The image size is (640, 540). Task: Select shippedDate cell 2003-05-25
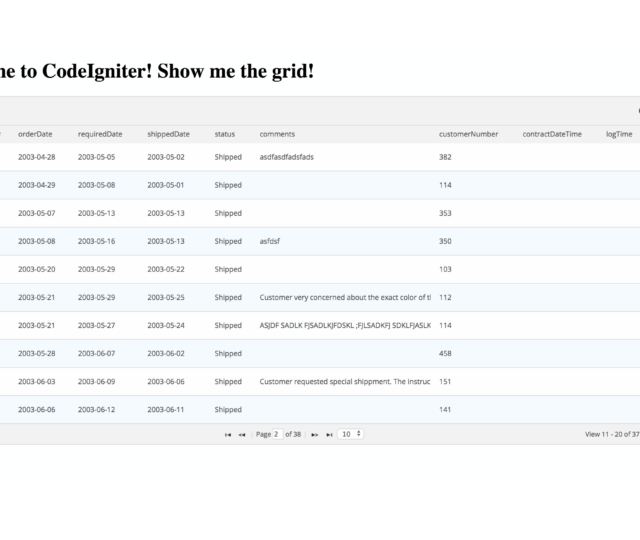(166, 297)
